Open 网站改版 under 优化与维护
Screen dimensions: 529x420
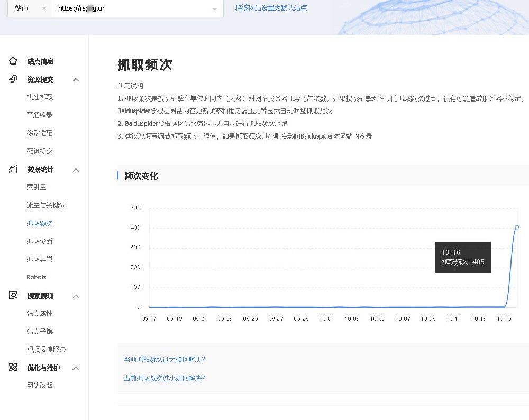point(40,386)
